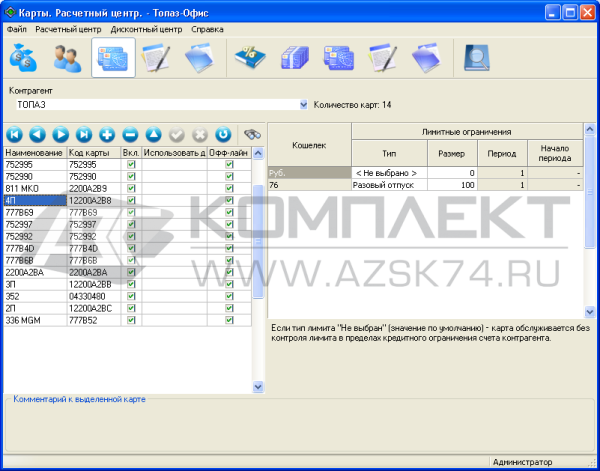Screen dimensions: 600x471
Task: Open the Дисконтный центр menu
Action: click(x=146, y=29)
